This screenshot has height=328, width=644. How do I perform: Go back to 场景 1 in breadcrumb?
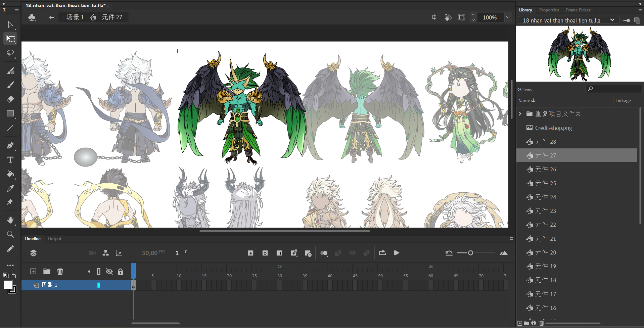click(x=75, y=17)
